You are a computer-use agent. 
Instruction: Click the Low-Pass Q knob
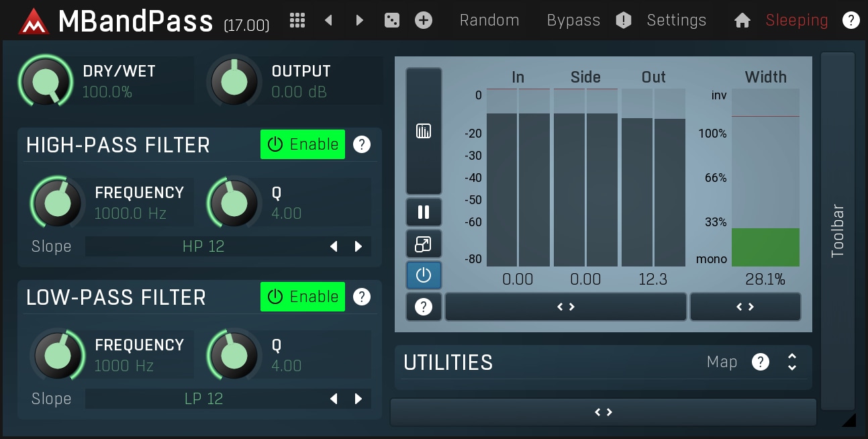coord(234,354)
